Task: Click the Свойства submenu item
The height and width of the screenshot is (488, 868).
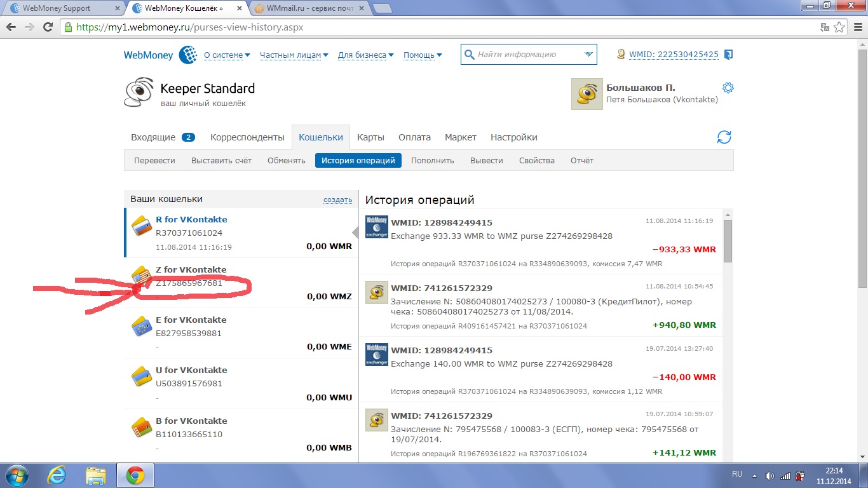Action: click(537, 161)
